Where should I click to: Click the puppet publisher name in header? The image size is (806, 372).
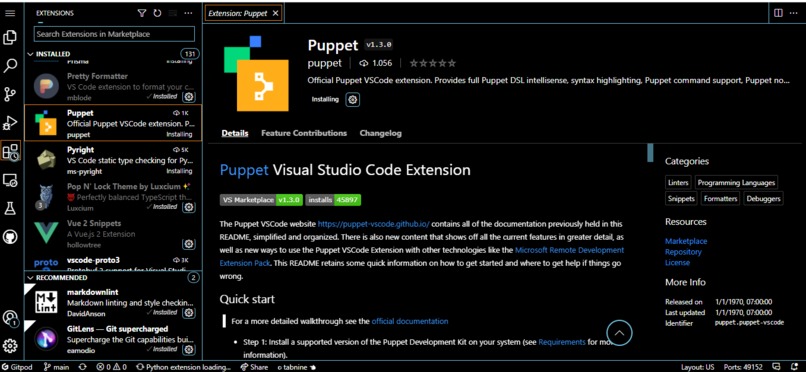click(x=324, y=63)
